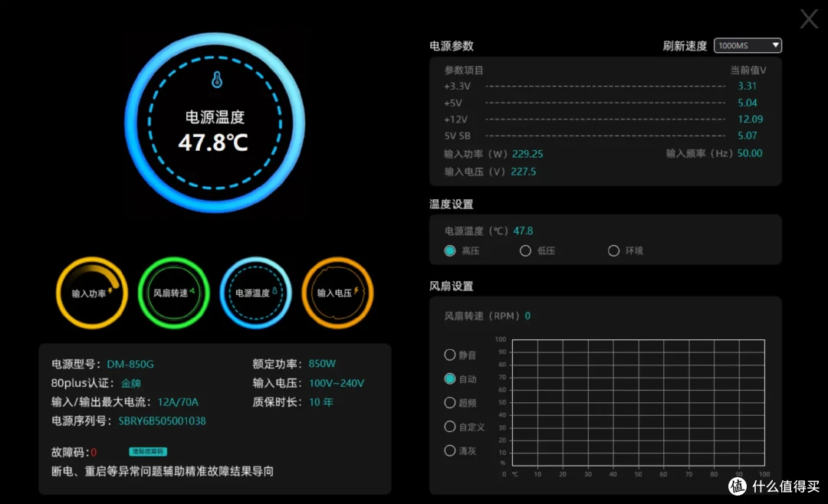Choose the 静音 fan mode
The image size is (828, 504).
tap(450, 355)
